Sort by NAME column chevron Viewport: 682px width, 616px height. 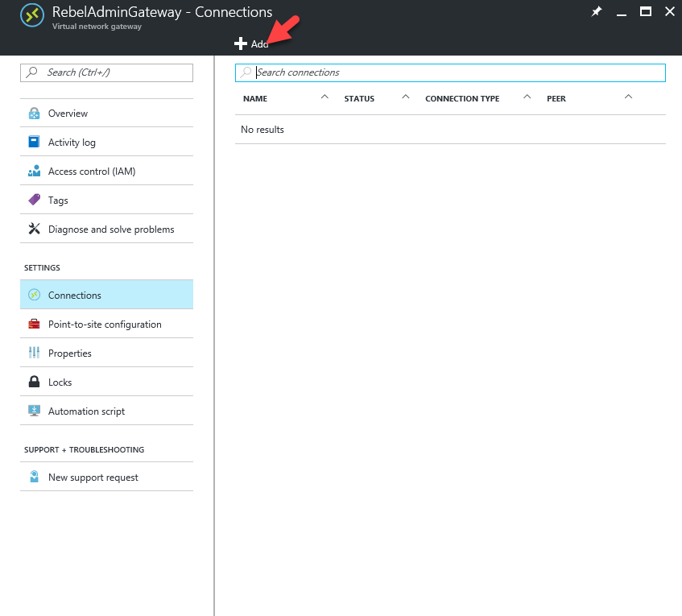(x=324, y=97)
